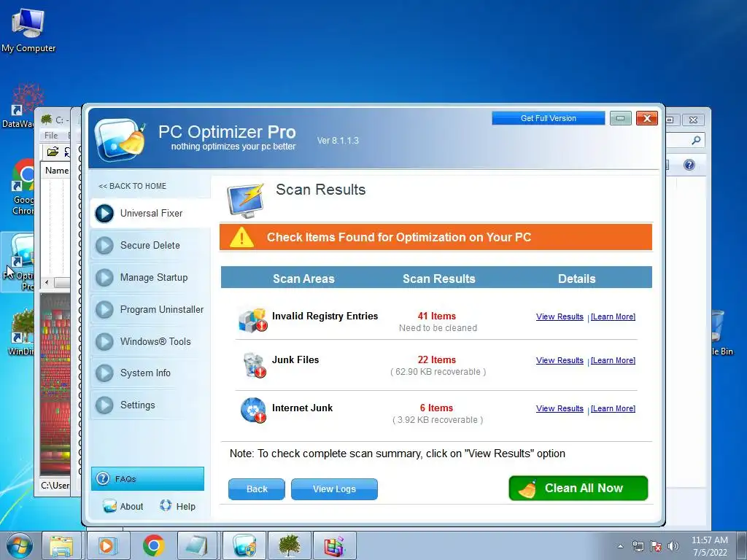
Task: Click the System Info arrow icon
Action: point(104,373)
